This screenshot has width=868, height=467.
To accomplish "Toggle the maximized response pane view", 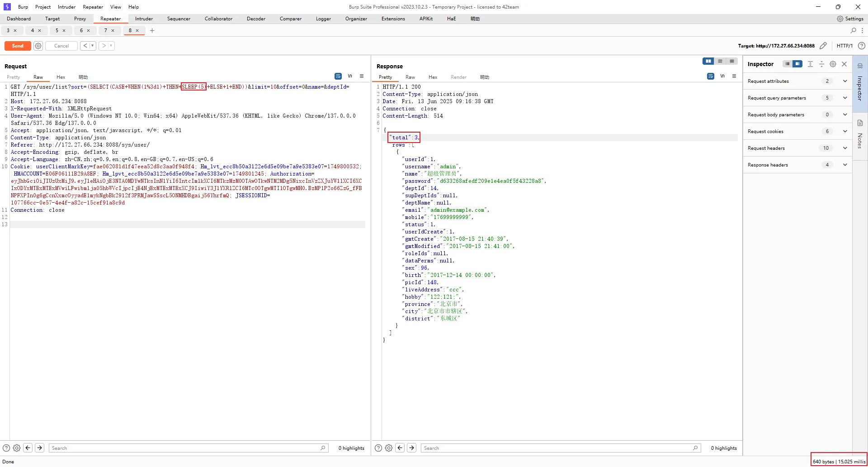I will click(731, 61).
